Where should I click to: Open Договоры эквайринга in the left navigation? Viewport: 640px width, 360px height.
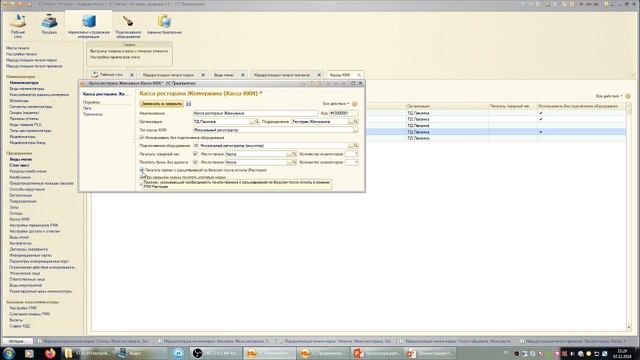click(29, 249)
